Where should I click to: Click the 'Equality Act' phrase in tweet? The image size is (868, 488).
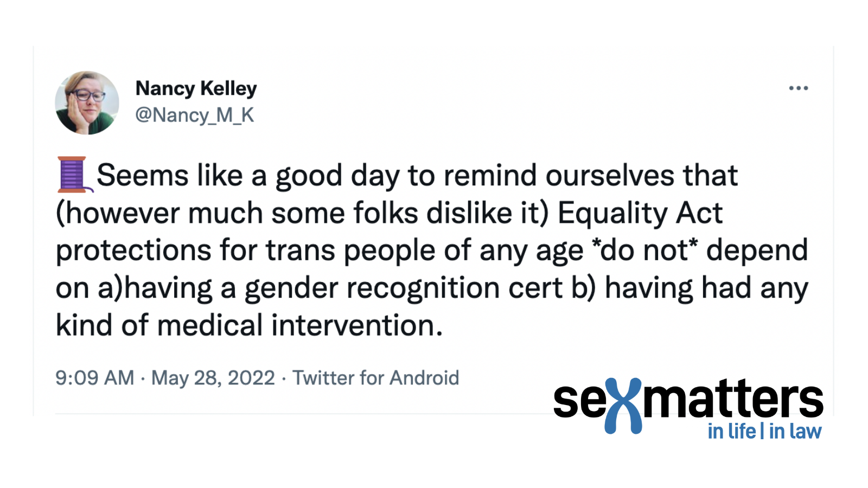click(640, 213)
